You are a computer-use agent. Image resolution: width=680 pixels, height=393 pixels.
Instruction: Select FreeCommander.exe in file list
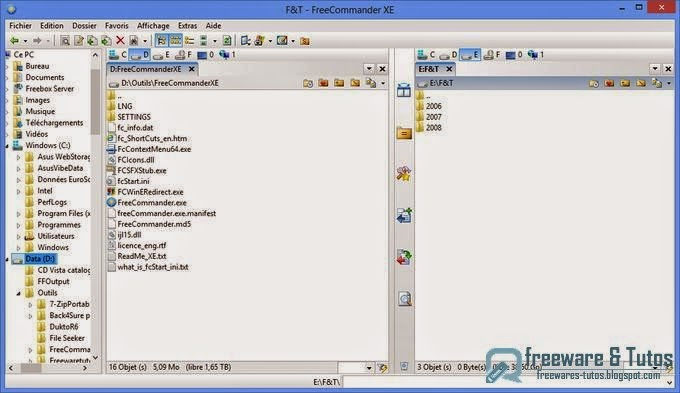tap(152, 203)
